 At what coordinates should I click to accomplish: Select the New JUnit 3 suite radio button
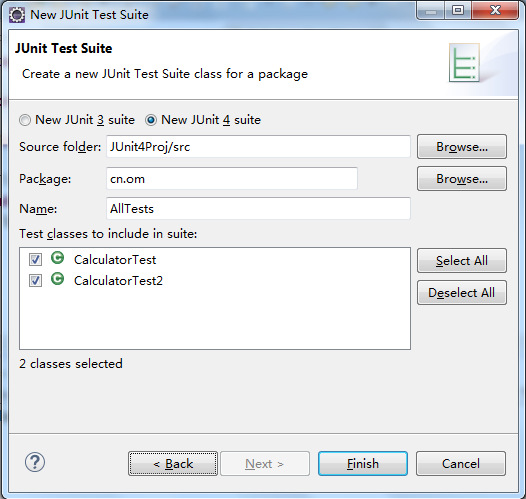click(25, 120)
